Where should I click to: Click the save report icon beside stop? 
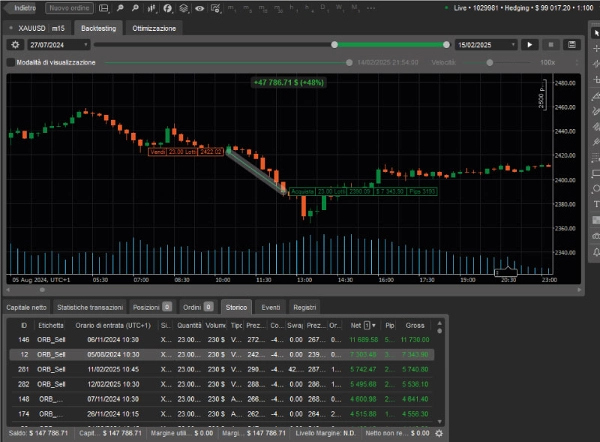(x=572, y=45)
